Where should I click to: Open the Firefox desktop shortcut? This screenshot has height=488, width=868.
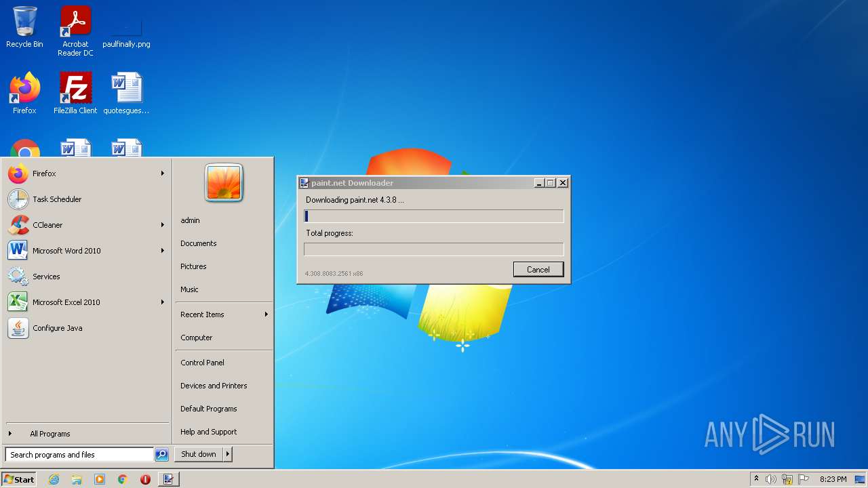(x=24, y=94)
